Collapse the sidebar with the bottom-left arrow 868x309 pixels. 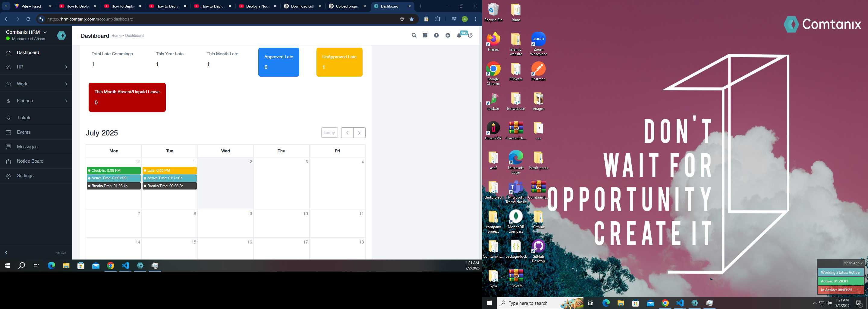coord(6,252)
